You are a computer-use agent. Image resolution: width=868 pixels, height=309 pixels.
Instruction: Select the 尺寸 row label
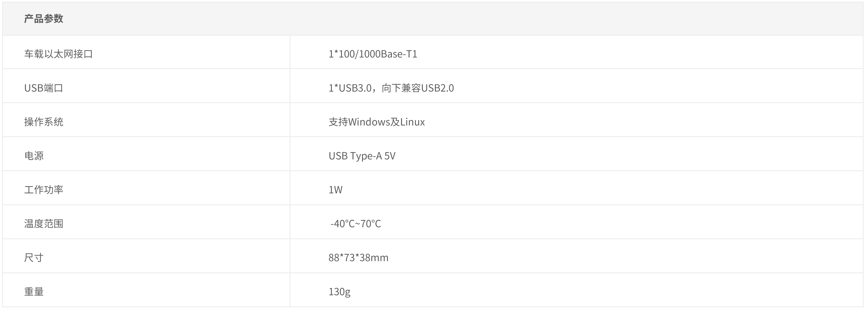click(x=34, y=258)
